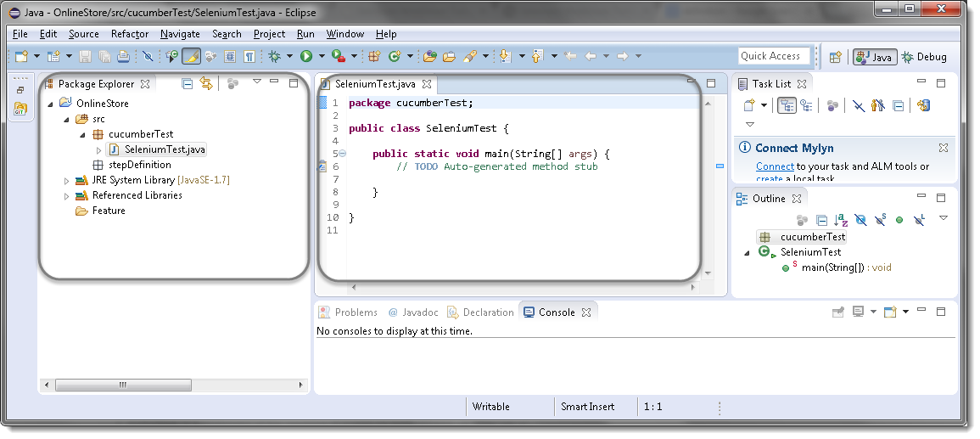Click the Skip All Breakpoints icon

click(148, 56)
